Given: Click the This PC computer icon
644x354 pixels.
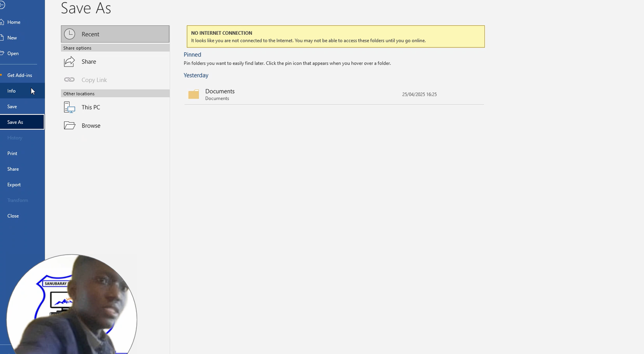Looking at the screenshot, I should point(70,108).
